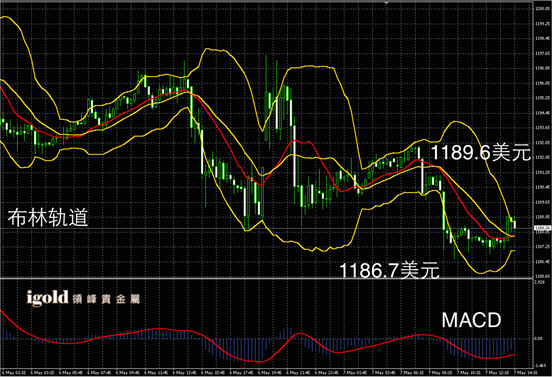552x377 pixels.
Task: Click the 1185.65 price axis label
Action: pyautogui.click(x=542, y=276)
